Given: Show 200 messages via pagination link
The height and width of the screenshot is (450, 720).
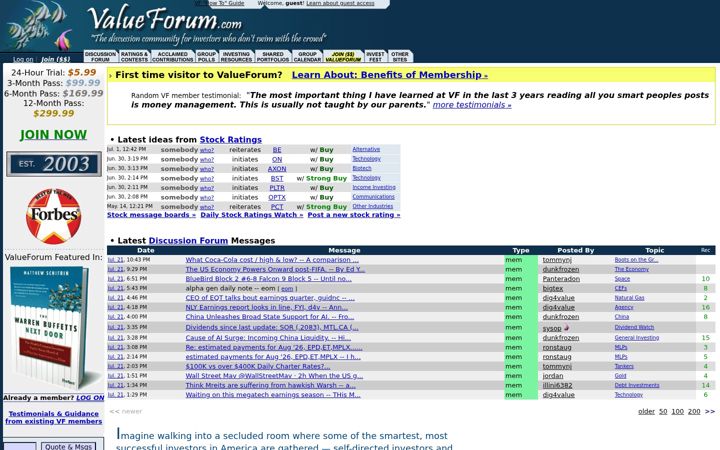Looking at the screenshot, I should click(x=694, y=411).
